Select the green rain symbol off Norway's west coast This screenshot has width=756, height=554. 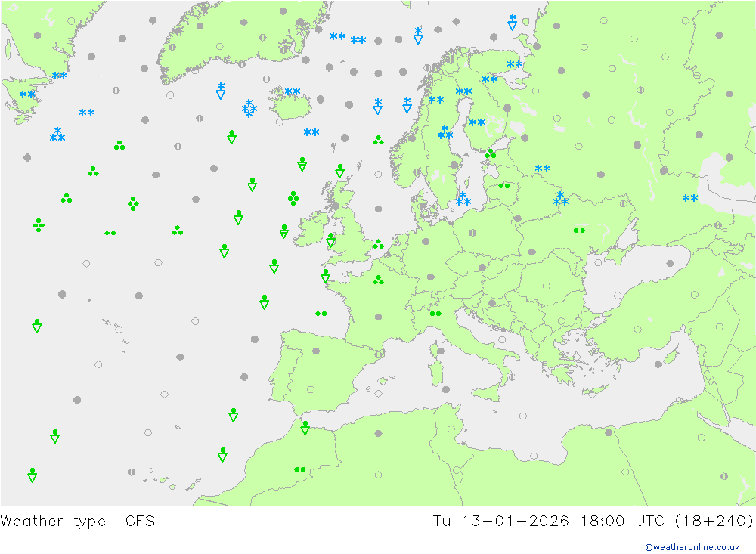coord(378,141)
